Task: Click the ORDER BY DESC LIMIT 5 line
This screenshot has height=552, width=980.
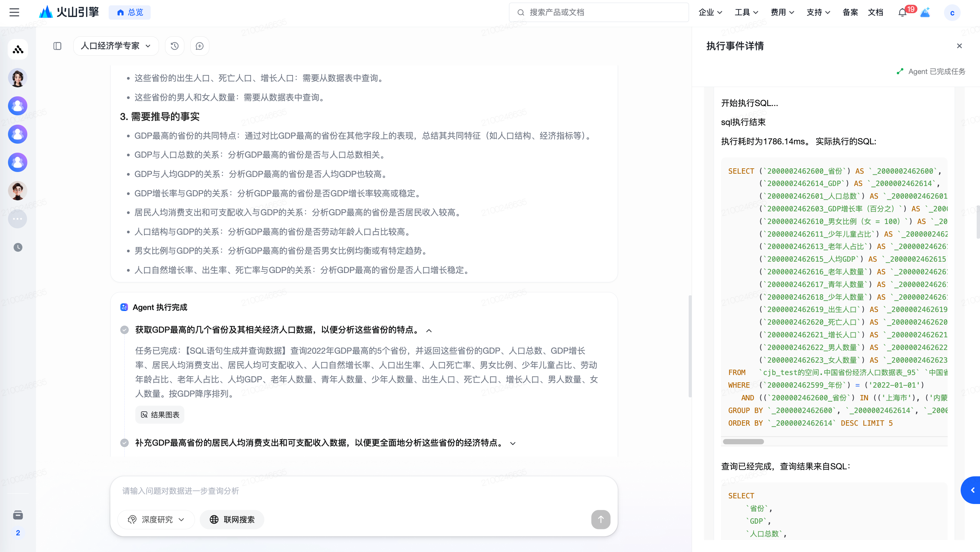Action: click(x=810, y=423)
